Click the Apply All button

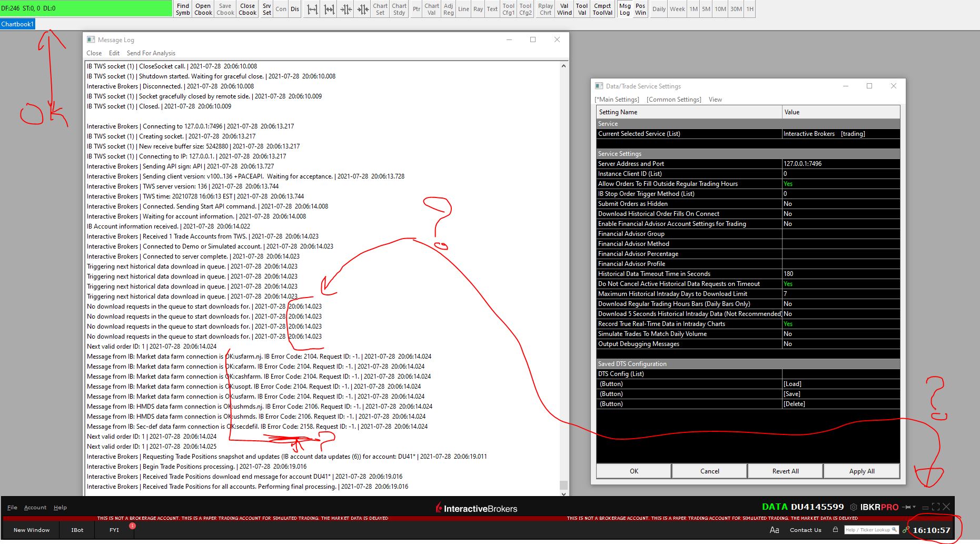tap(862, 471)
